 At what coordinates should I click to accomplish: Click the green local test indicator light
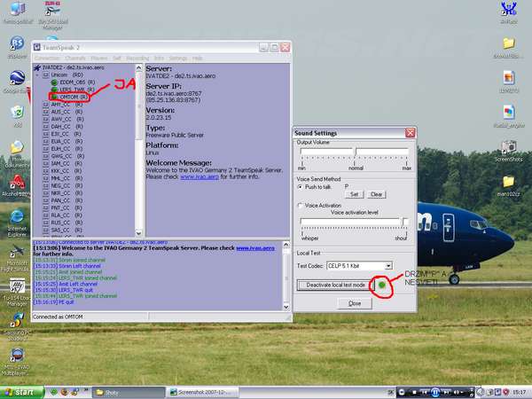tap(381, 285)
